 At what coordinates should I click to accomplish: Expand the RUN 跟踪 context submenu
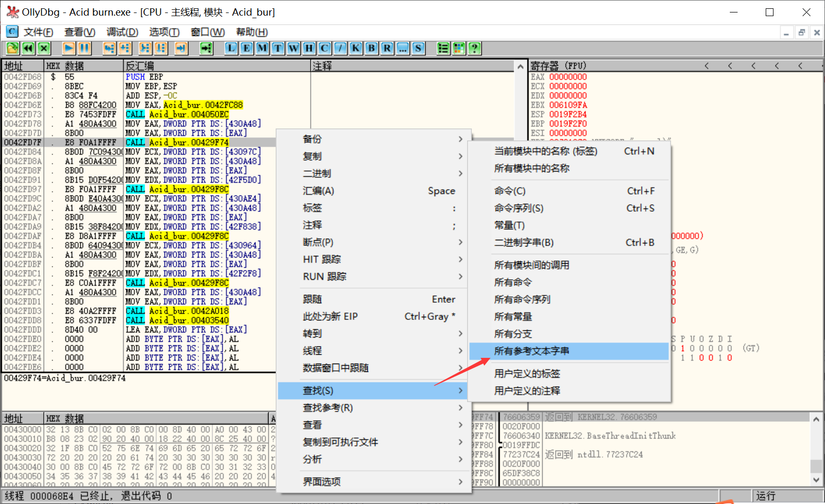(372, 276)
